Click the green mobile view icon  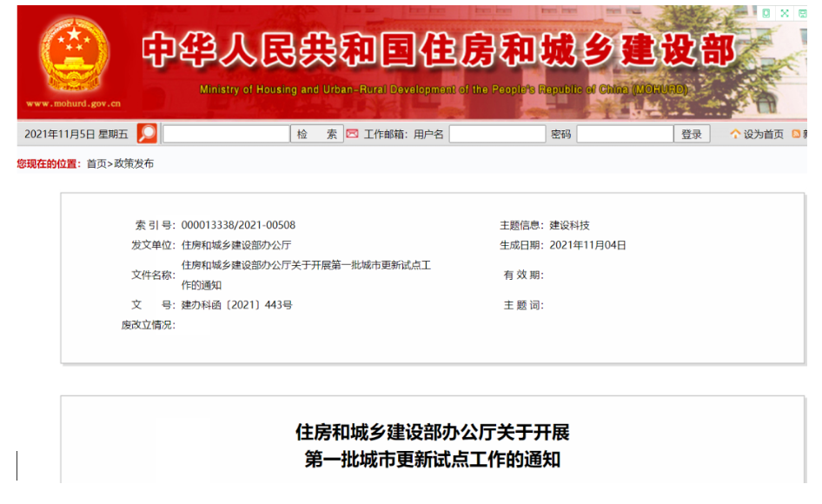coord(766,13)
